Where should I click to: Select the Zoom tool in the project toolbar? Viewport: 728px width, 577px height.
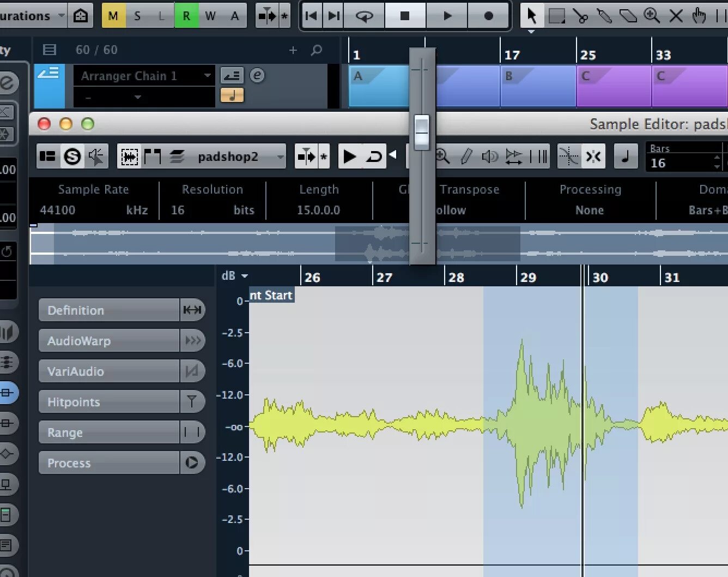coord(652,16)
